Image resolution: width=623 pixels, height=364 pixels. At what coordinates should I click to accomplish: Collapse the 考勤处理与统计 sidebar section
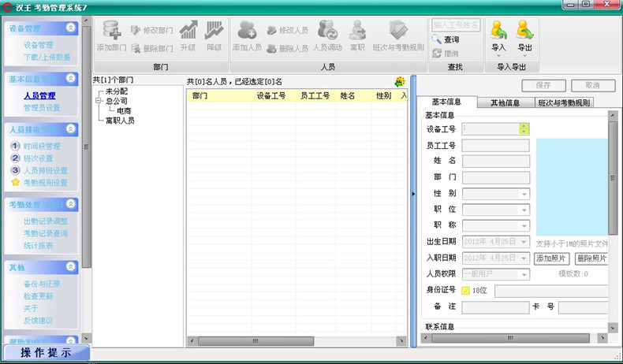tap(71, 203)
